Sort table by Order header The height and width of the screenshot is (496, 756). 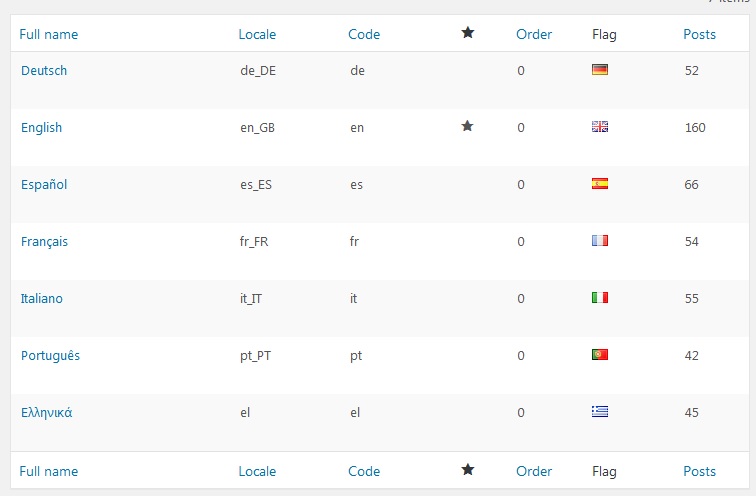click(x=534, y=34)
